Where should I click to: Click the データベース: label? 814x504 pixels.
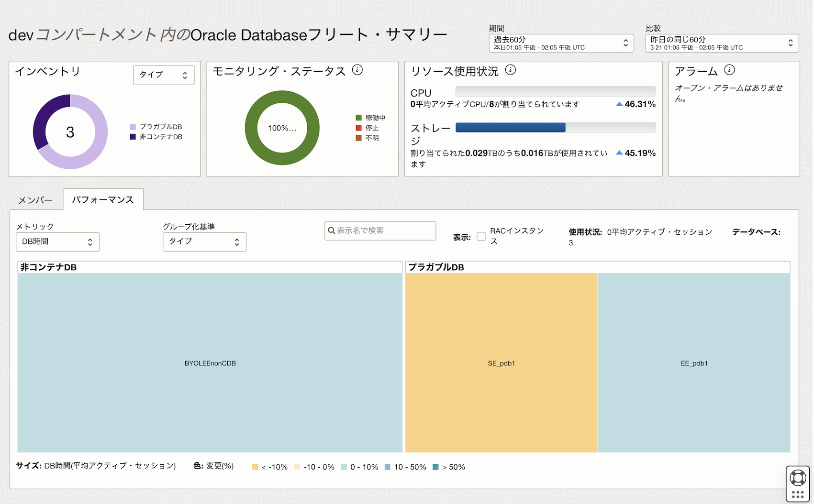pos(756,232)
